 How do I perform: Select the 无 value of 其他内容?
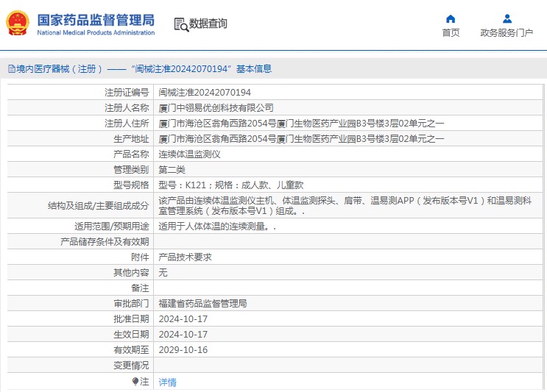(x=163, y=272)
